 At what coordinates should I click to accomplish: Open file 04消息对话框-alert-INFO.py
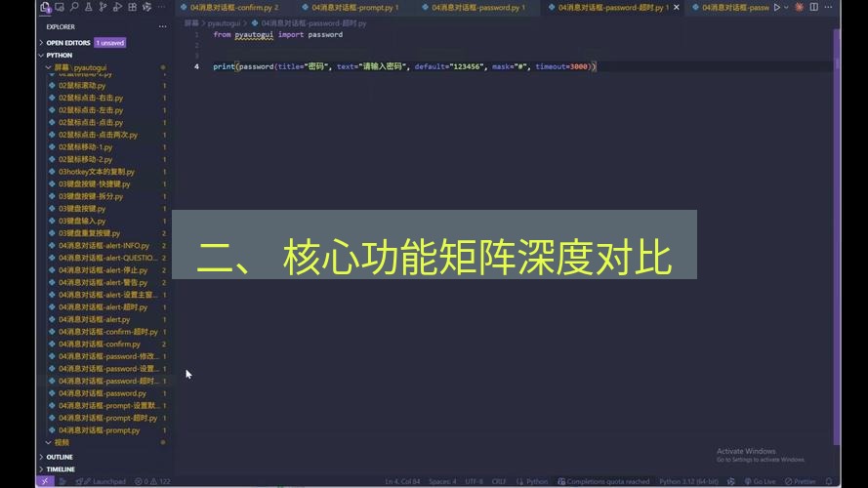(104, 246)
